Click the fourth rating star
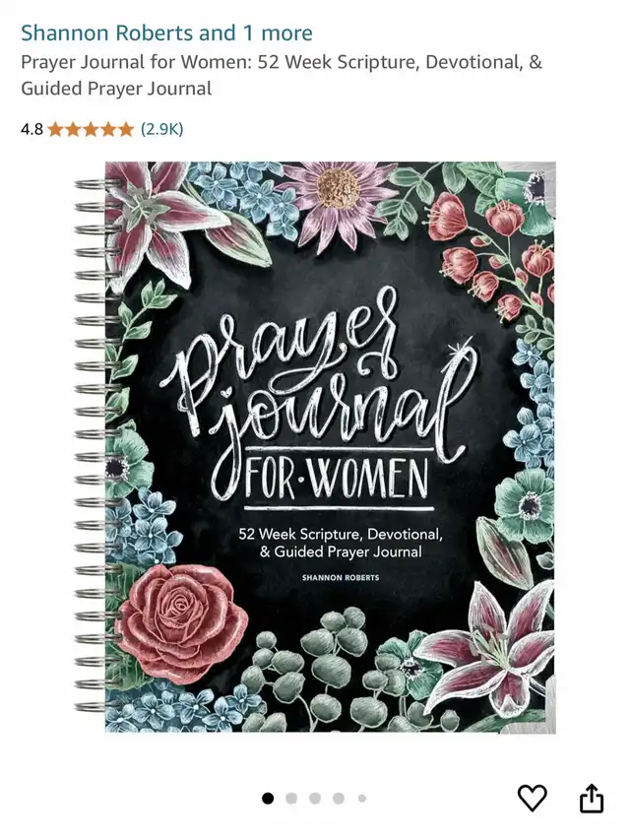Image resolution: width=630 pixels, height=840 pixels. (108, 129)
